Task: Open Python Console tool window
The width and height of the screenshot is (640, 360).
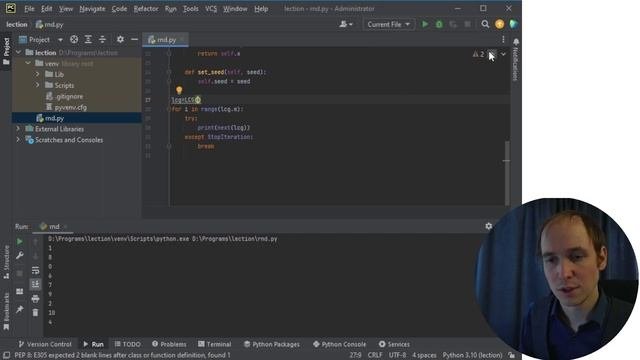Action: [x=340, y=344]
